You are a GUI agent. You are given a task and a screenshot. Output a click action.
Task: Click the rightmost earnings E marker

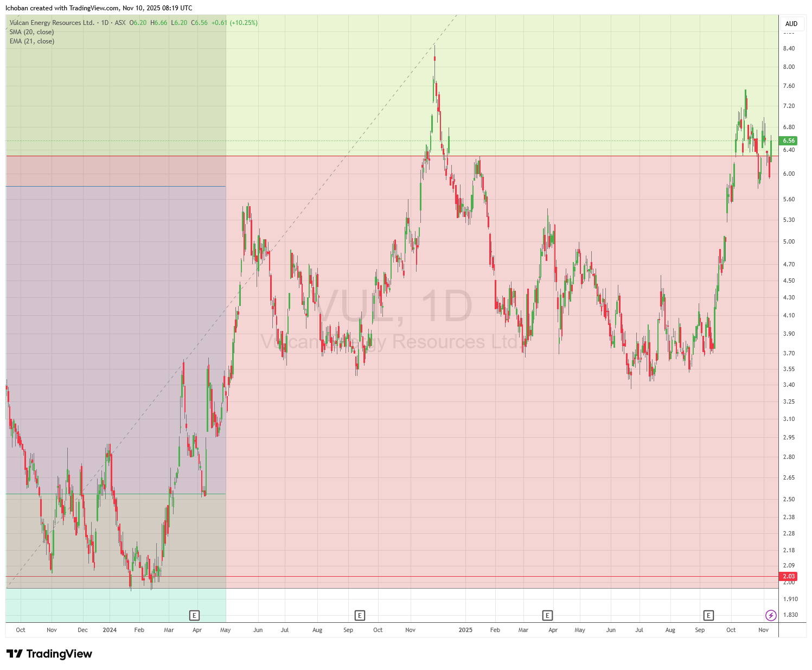708,615
